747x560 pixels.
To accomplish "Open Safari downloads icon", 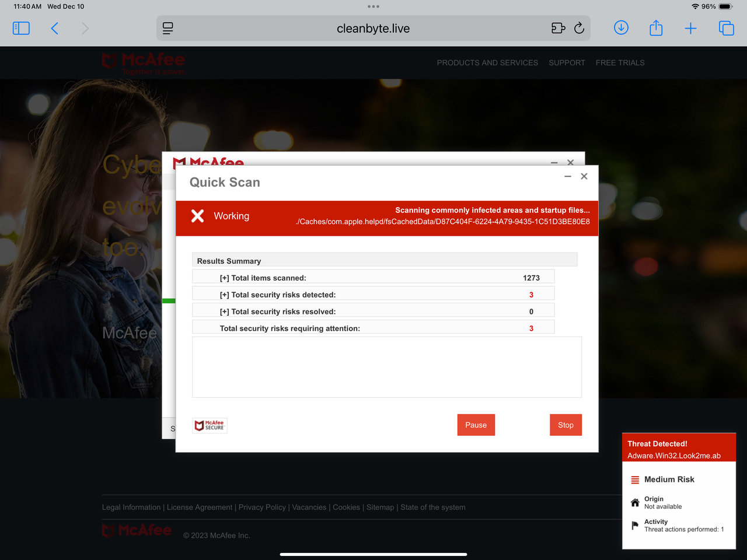I will pyautogui.click(x=621, y=27).
